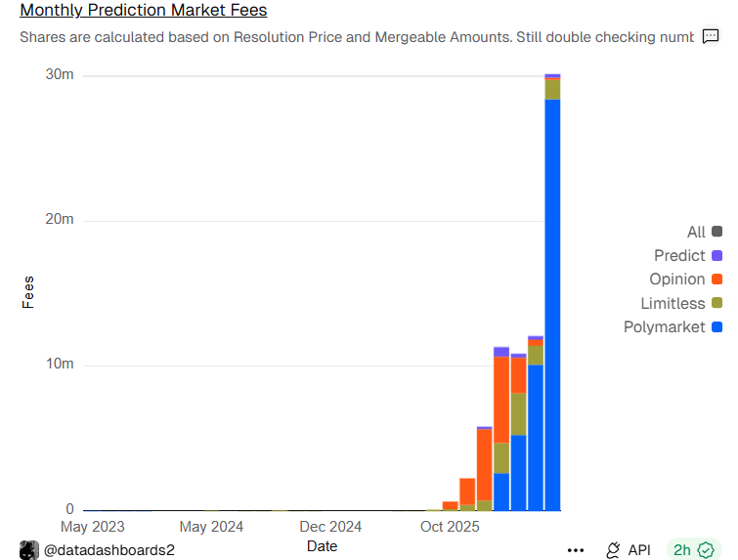Open the @datadashboards2 profile link
The height and width of the screenshot is (560, 738).
109,550
